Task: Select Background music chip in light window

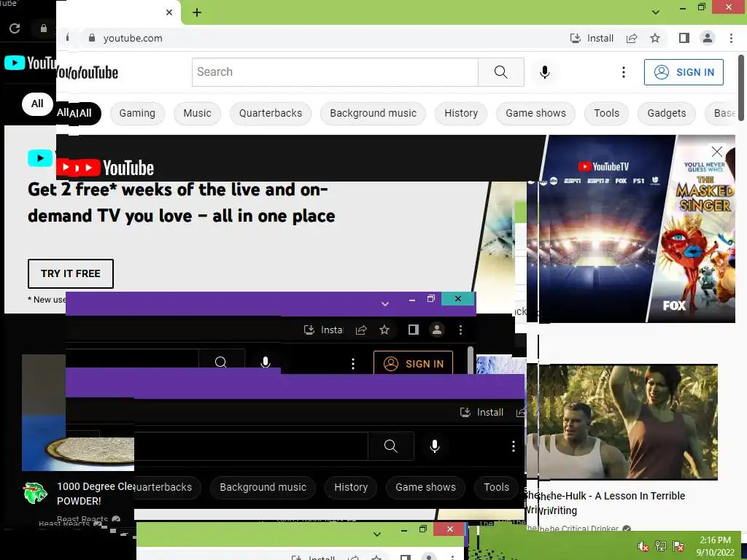Action: [x=373, y=113]
